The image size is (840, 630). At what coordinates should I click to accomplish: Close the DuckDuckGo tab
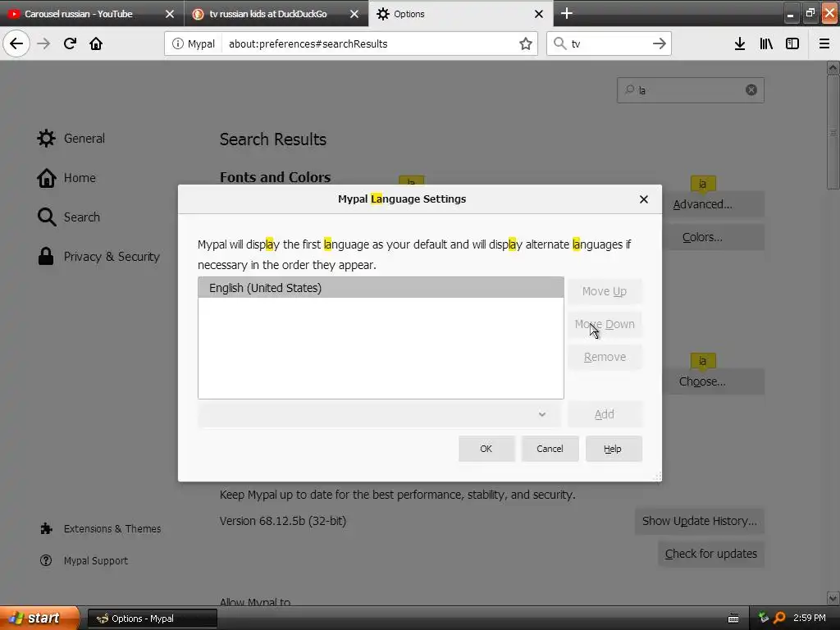354,14
